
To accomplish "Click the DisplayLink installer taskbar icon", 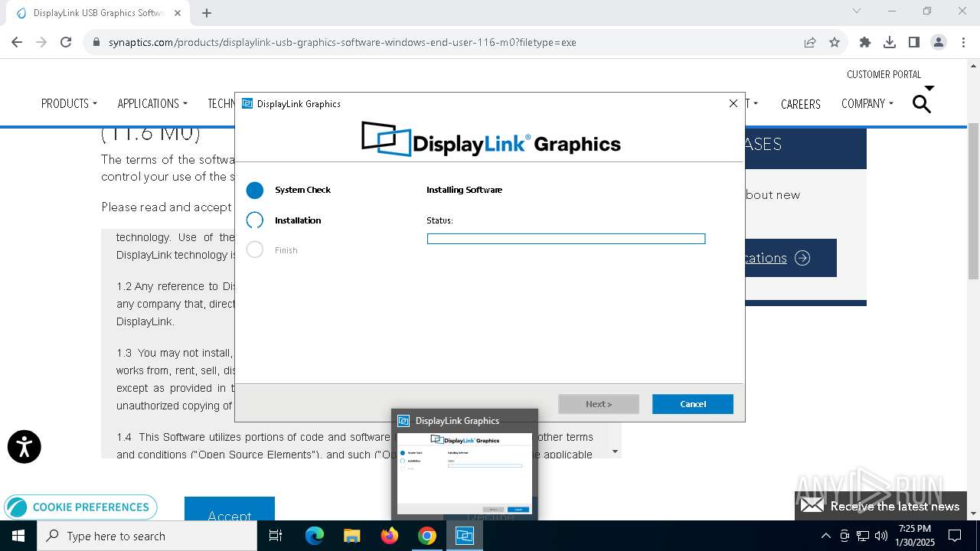I will tap(464, 536).
